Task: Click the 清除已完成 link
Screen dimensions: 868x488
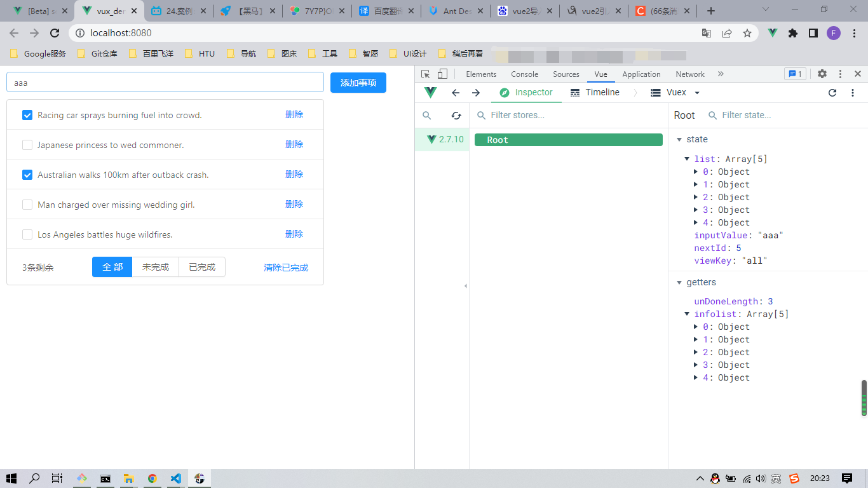Action: tap(286, 268)
